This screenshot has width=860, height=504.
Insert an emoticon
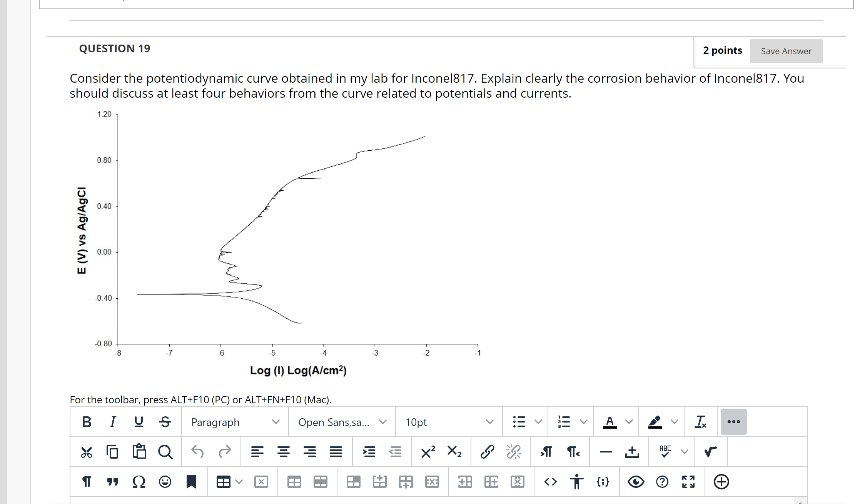coord(165,482)
